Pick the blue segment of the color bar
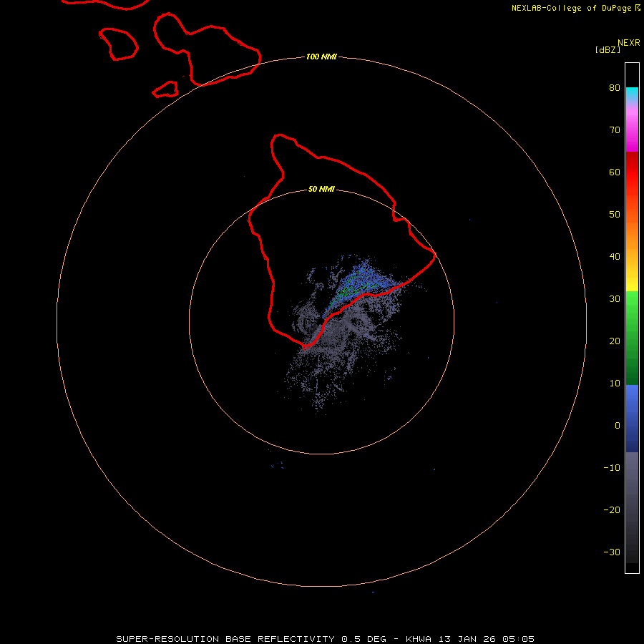Viewport: 644px width, 644px height. [632, 419]
